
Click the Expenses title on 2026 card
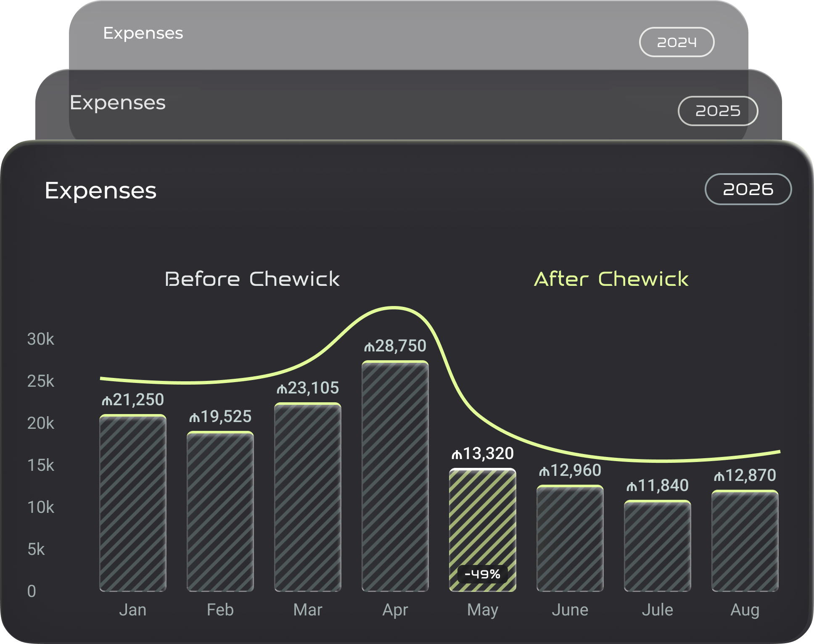100,190
